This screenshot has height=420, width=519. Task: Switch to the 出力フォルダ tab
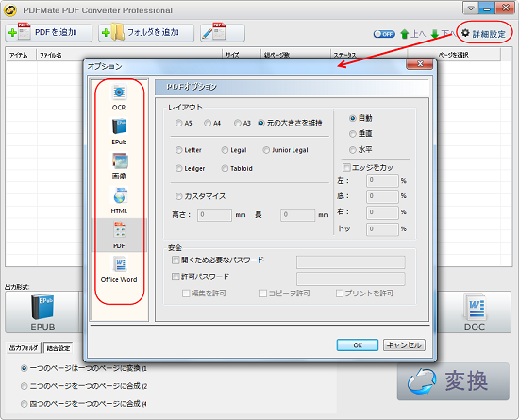point(24,348)
